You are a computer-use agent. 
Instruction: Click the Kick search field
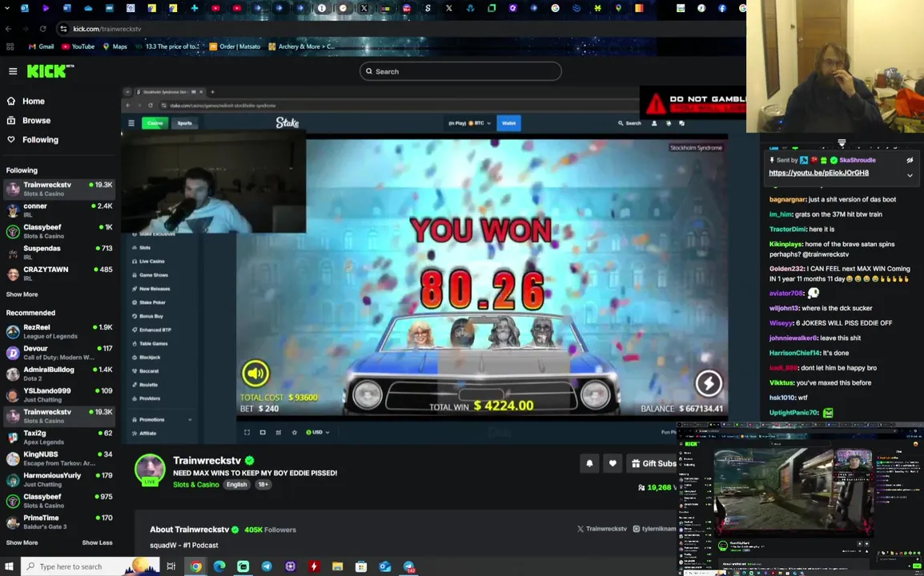point(460,71)
